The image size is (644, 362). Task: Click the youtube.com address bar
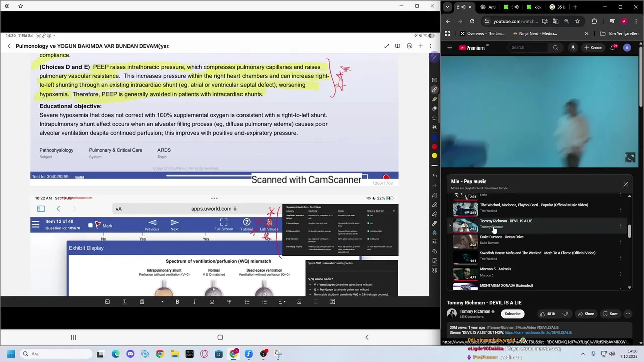(x=515, y=21)
